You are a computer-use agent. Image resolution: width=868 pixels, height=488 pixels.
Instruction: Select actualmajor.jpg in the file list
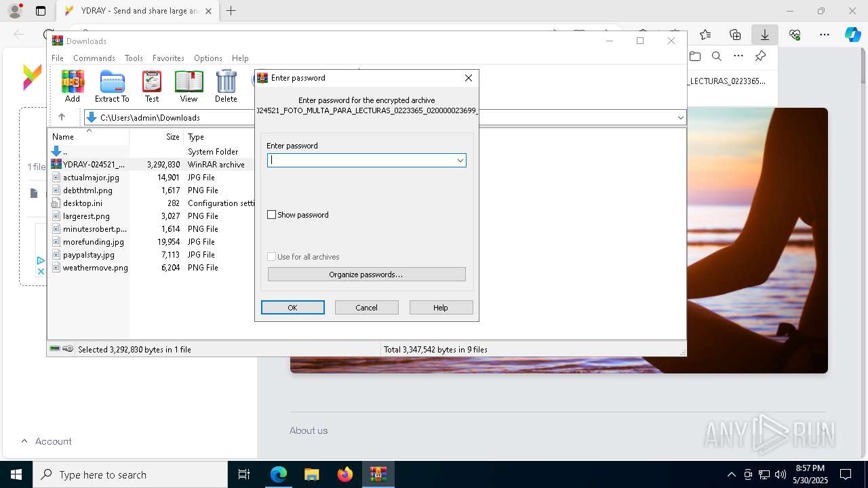click(91, 178)
